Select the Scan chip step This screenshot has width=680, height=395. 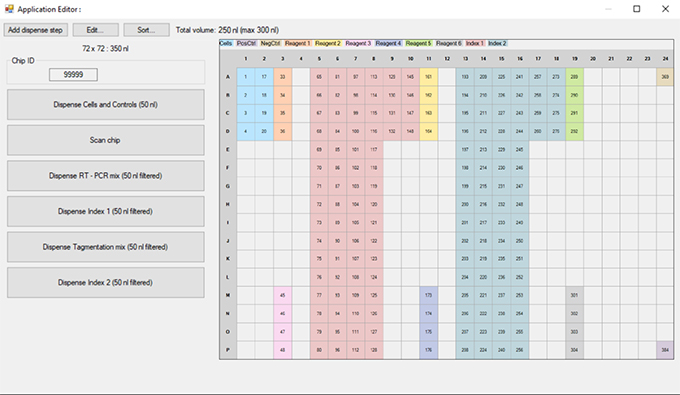pyautogui.click(x=105, y=140)
